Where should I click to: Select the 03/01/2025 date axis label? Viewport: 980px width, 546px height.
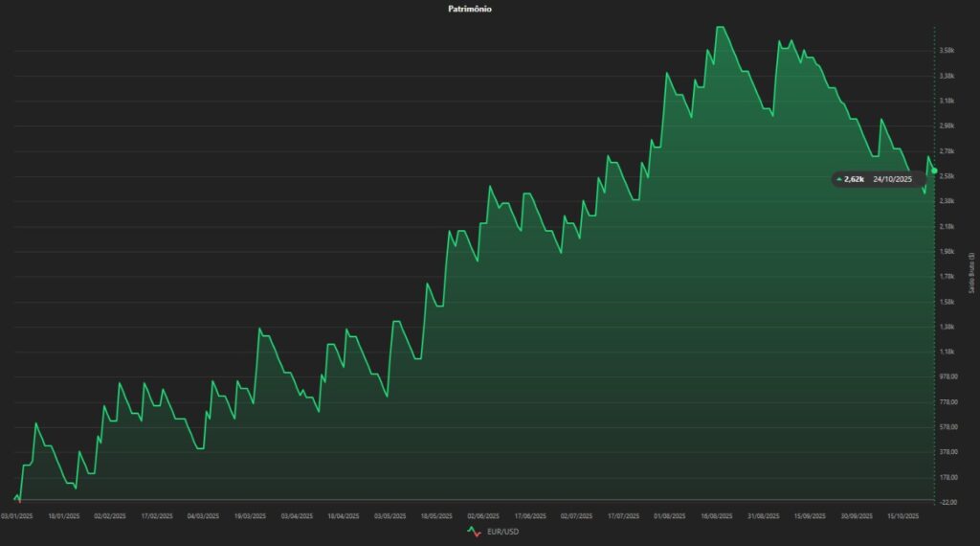pyautogui.click(x=17, y=515)
